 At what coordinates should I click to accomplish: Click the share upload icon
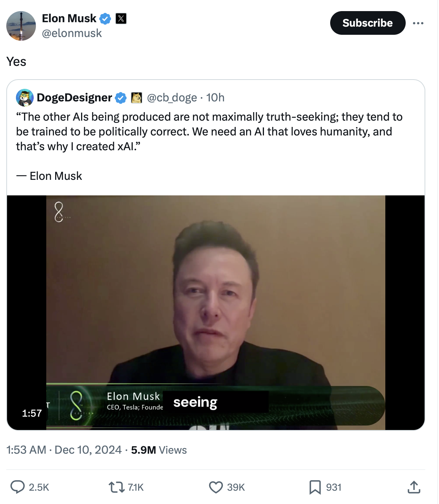click(x=414, y=487)
